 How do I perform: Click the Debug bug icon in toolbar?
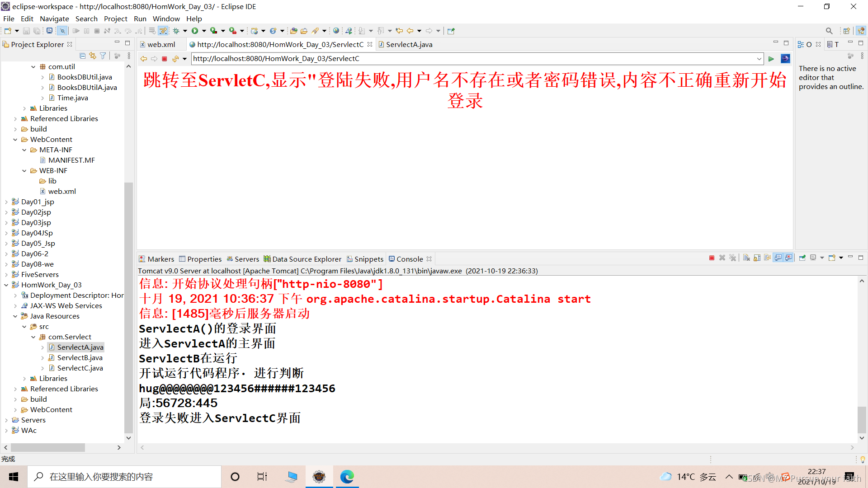[176, 31]
